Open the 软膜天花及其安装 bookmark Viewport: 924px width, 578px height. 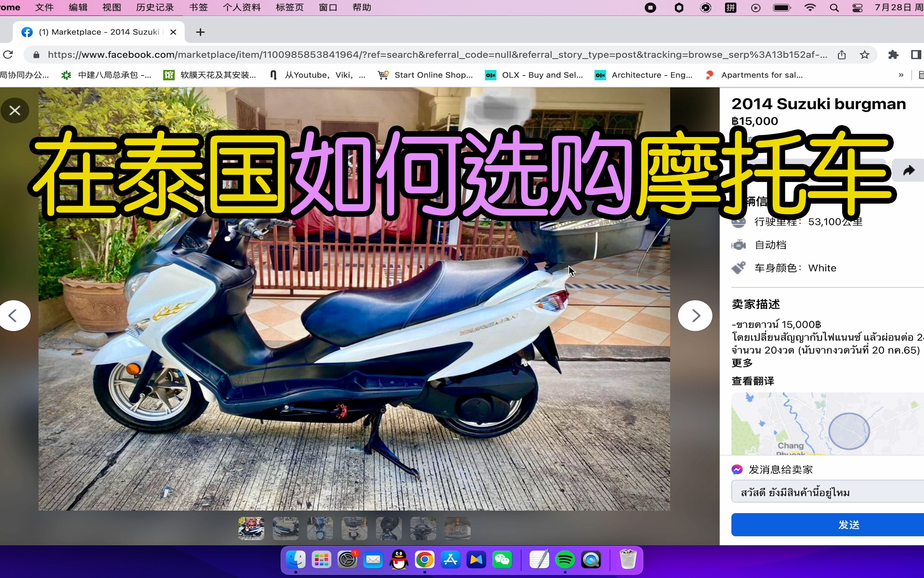pos(210,75)
